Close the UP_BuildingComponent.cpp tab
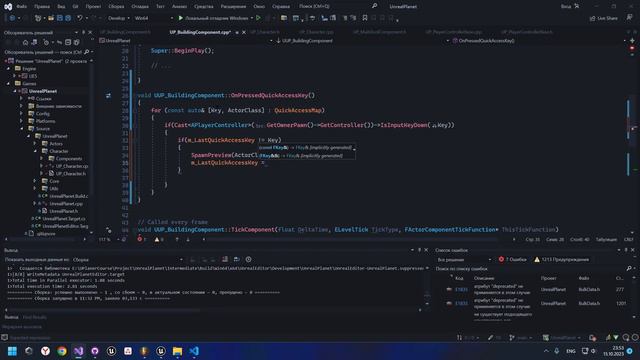The image size is (640, 360). 244,32
